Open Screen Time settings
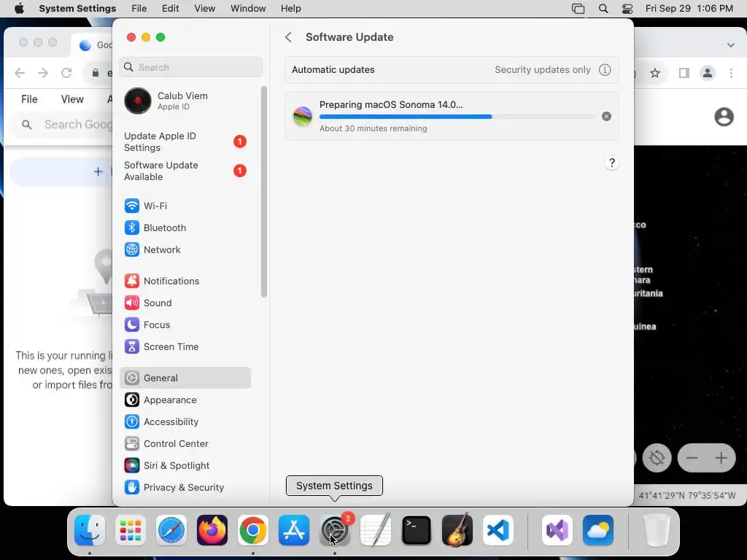The width and height of the screenshot is (747, 560). tap(185, 346)
